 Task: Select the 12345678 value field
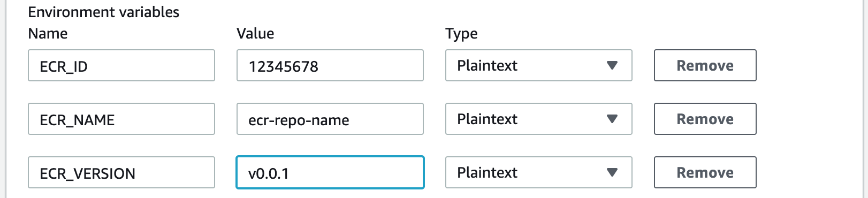click(x=330, y=65)
